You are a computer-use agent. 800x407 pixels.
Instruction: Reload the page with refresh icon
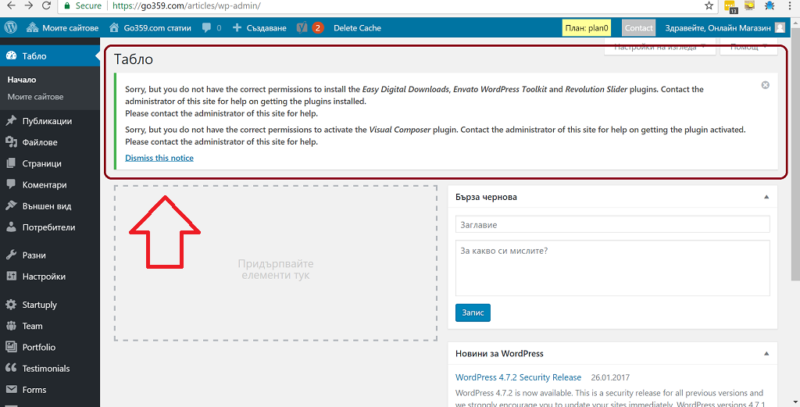[x=46, y=6]
